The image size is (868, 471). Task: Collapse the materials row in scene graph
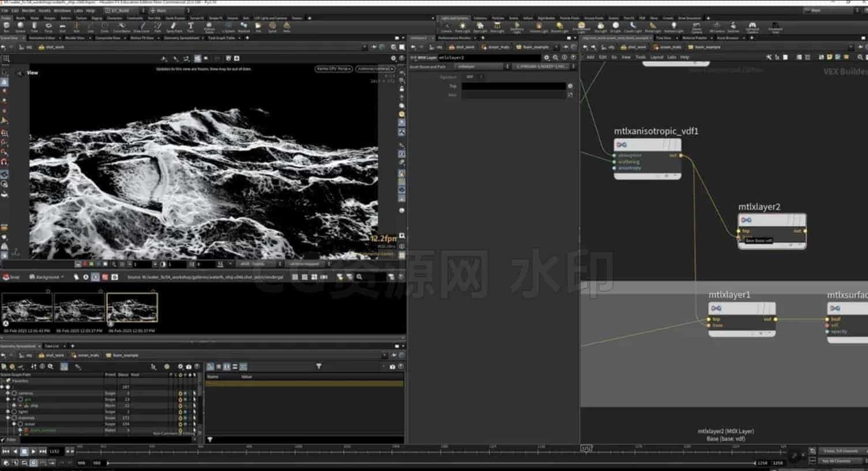(8, 418)
